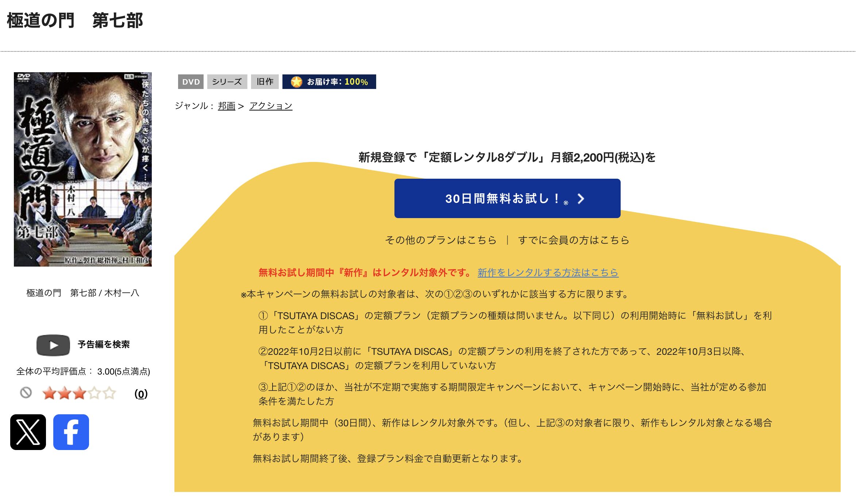Click condition ③ 上記①②のほか text
Image resolution: width=856 pixels, height=504 pixels.
point(512,394)
